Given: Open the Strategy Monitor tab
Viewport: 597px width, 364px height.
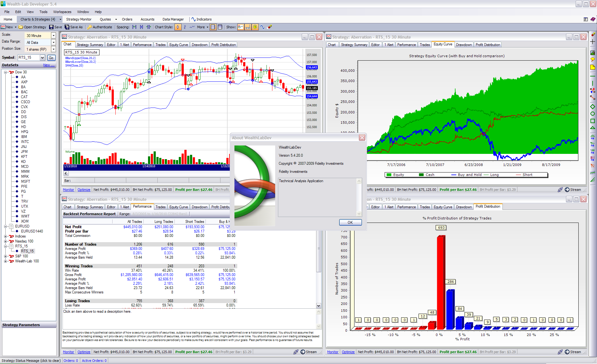Looking at the screenshot, I should click(79, 19).
